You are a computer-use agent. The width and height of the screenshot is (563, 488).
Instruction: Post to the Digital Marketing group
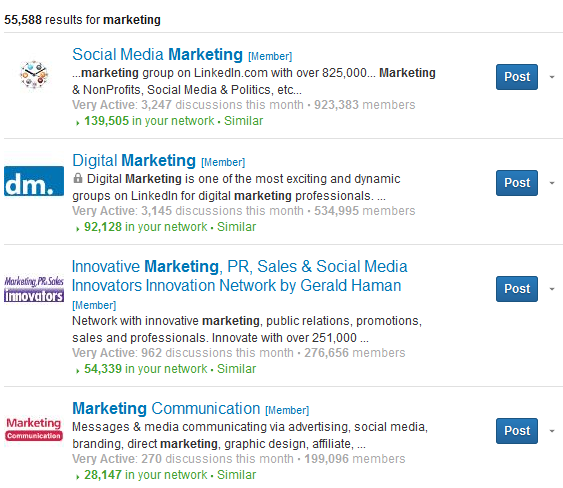517,183
